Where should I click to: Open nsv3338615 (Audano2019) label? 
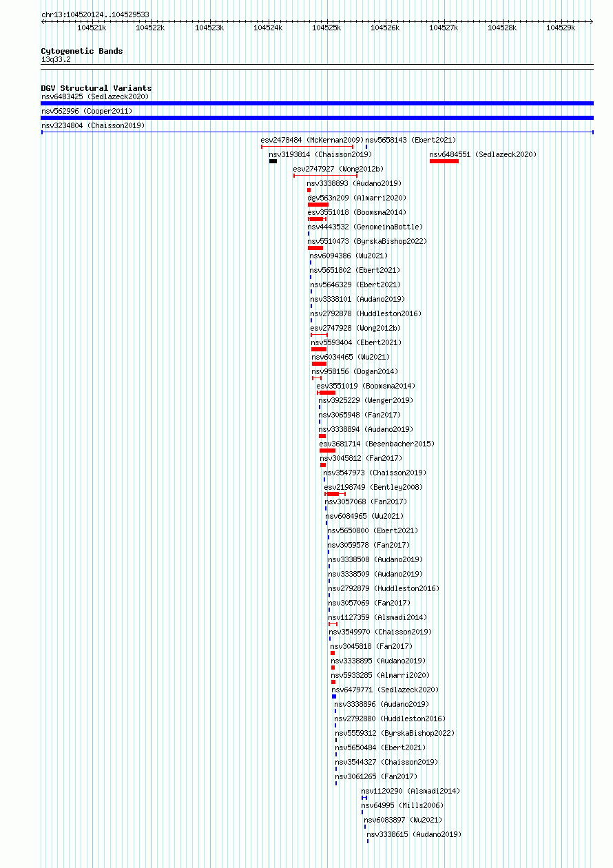414,834
